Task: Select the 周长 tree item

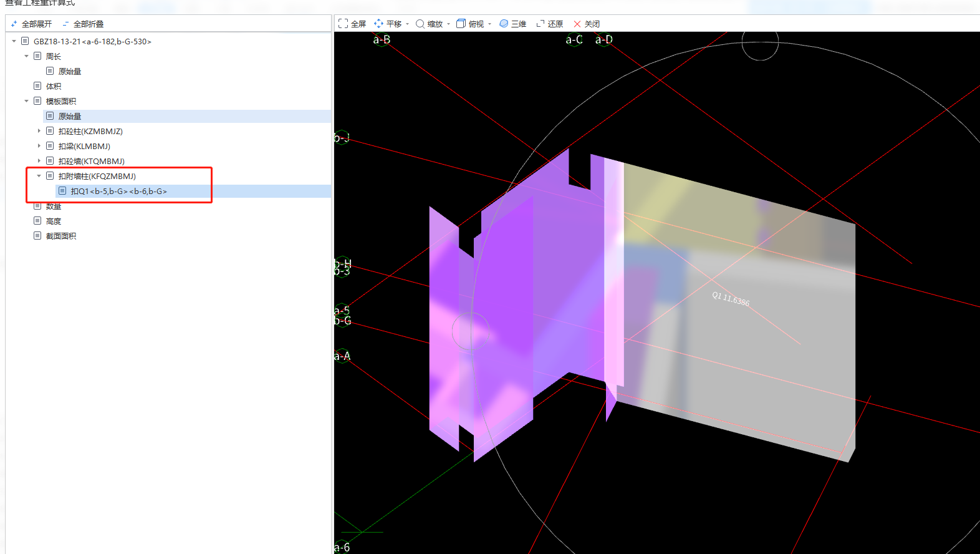Action: (x=54, y=56)
